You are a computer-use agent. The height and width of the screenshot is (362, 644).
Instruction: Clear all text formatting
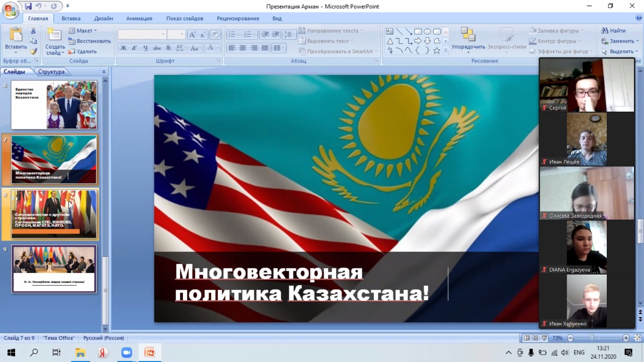[x=215, y=35]
